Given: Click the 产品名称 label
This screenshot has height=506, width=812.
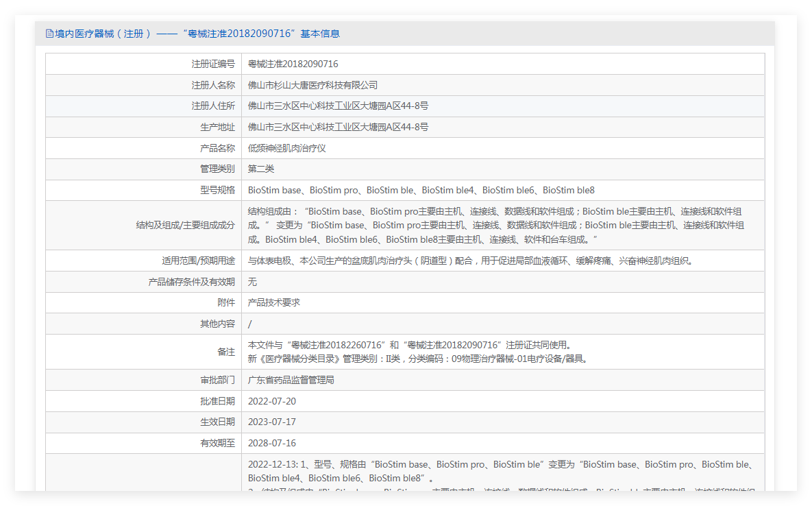Looking at the screenshot, I should coord(217,148).
